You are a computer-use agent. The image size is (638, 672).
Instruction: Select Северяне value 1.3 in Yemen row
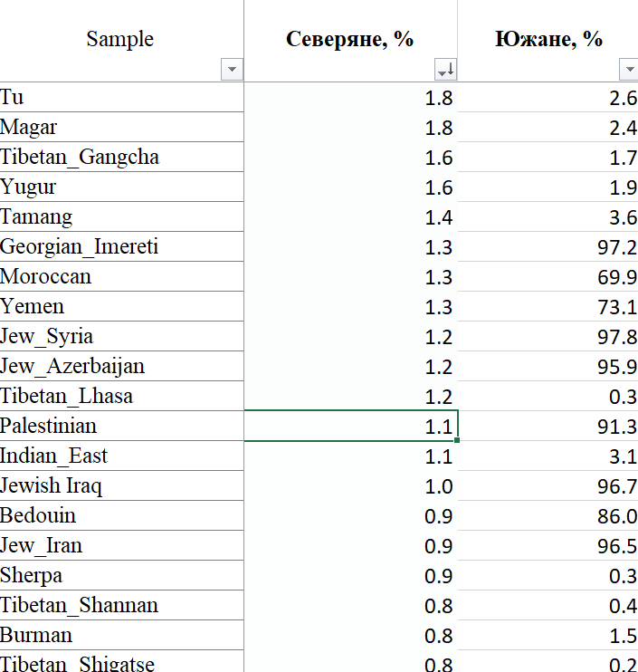(x=351, y=306)
